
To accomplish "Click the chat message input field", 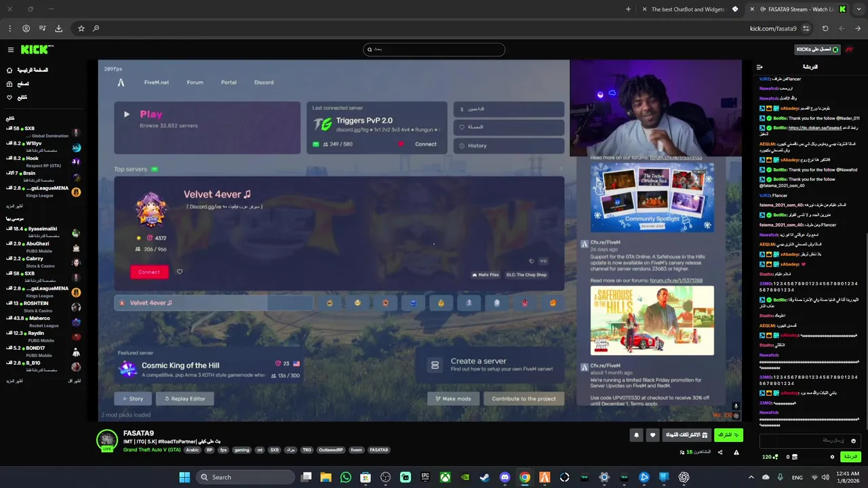I will 808,441.
